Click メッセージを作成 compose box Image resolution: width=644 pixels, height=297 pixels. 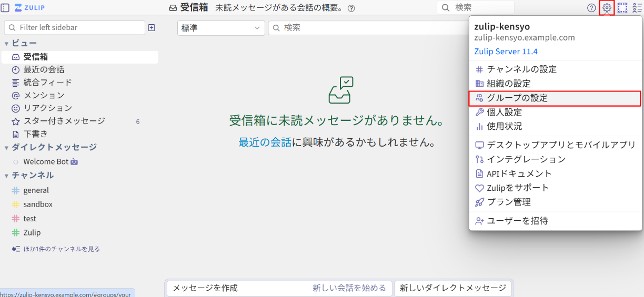pos(279,288)
